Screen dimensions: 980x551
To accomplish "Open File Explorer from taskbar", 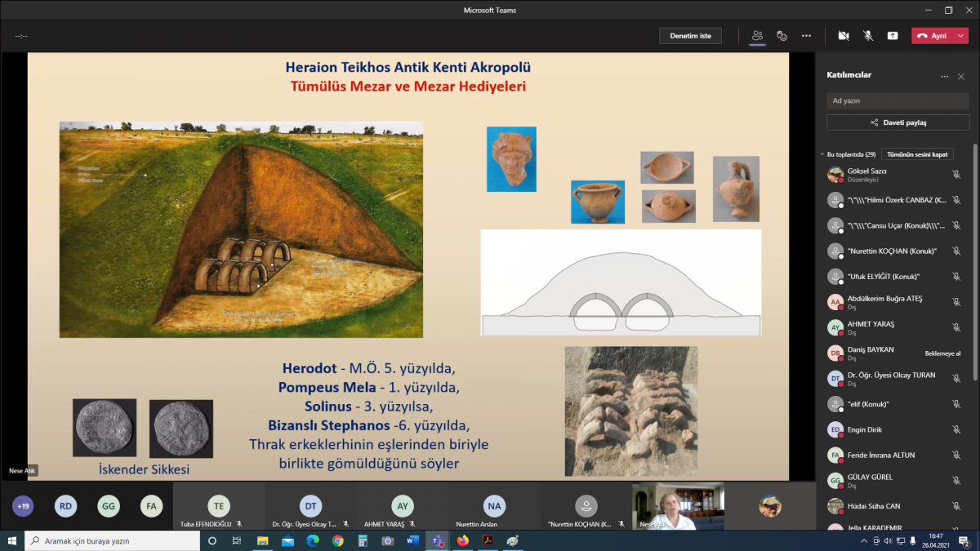I will point(263,540).
